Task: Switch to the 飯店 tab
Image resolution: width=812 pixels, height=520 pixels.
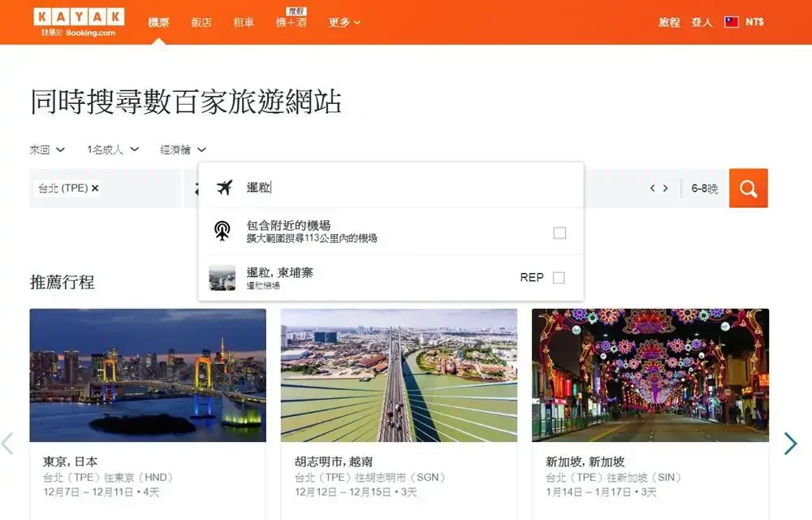Action: coord(201,23)
